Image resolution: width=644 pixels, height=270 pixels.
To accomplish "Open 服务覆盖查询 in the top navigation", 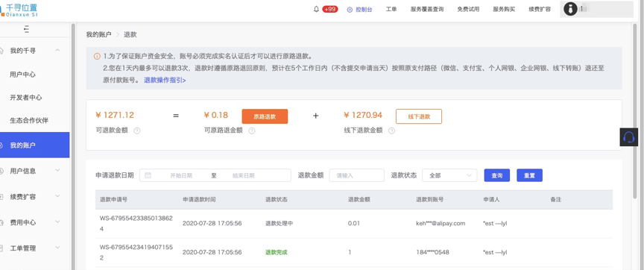I will pyautogui.click(x=427, y=10).
